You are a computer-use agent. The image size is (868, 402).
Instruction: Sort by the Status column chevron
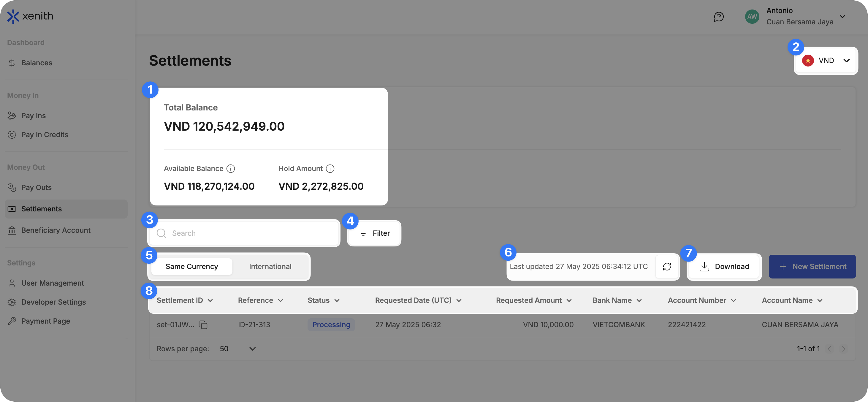pyautogui.click(x=337, y=300)
